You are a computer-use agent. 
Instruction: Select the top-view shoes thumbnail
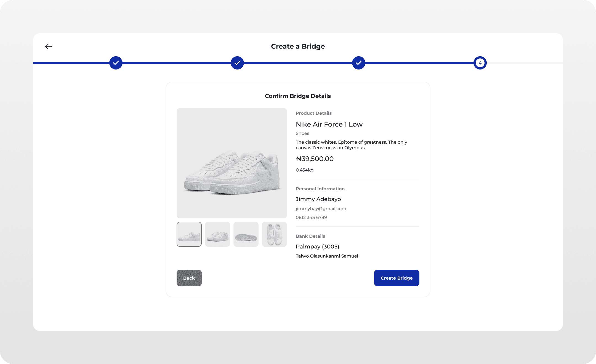click(274, 234)
